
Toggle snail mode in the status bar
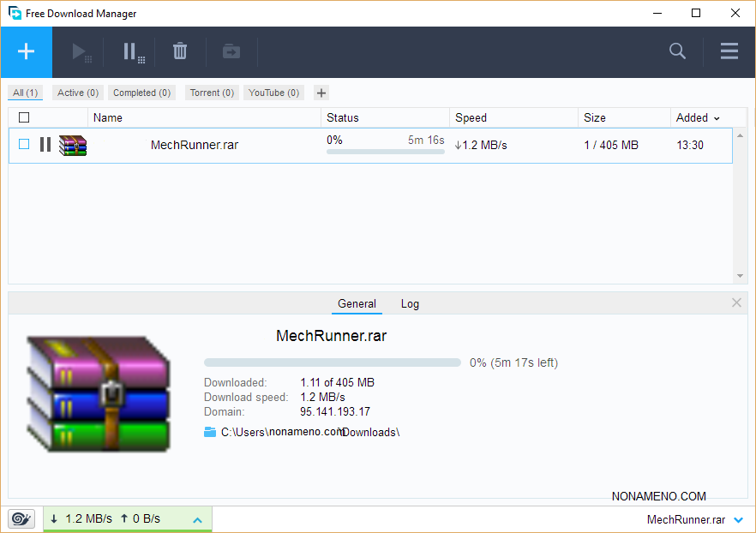point(21,519)
